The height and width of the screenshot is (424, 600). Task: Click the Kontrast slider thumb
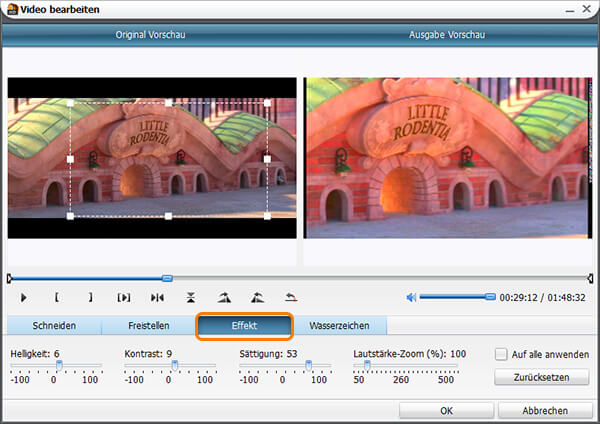[x=174, y=365]
